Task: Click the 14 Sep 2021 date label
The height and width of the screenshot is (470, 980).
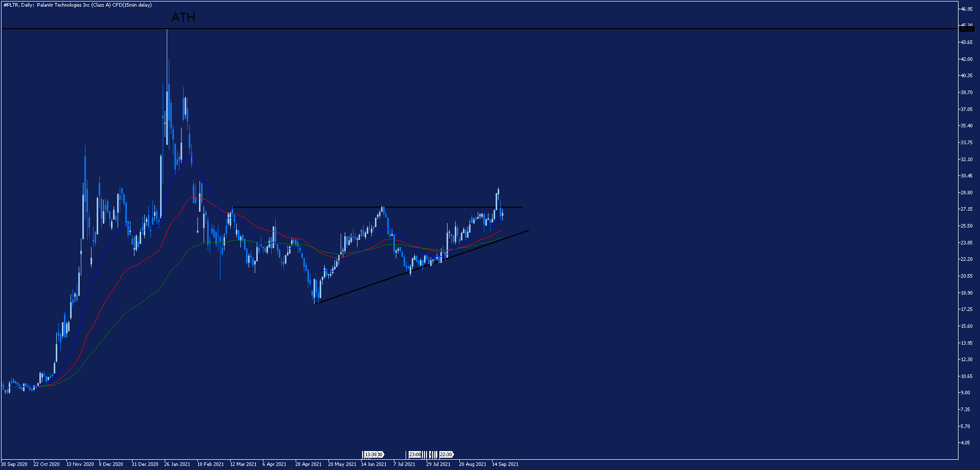Action: point(505,464)
